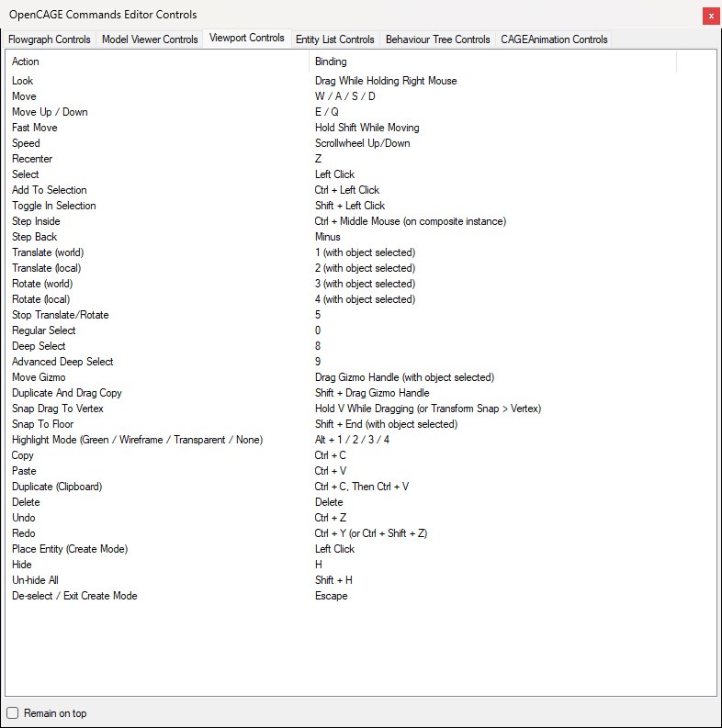722x728 pixels.
Task: Click the Redo action entry
Action: (x=24, y=533)
